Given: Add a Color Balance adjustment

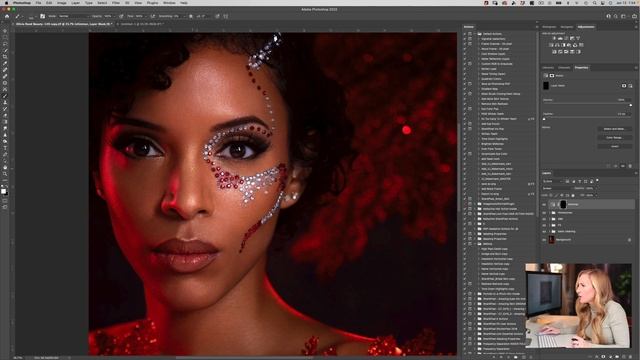Looking at the screenshot, I should click(557, 45).
